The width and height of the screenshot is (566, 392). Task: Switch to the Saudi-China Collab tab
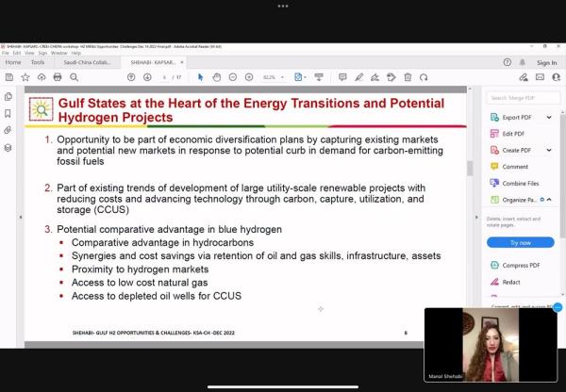click(x=87, y=62)
